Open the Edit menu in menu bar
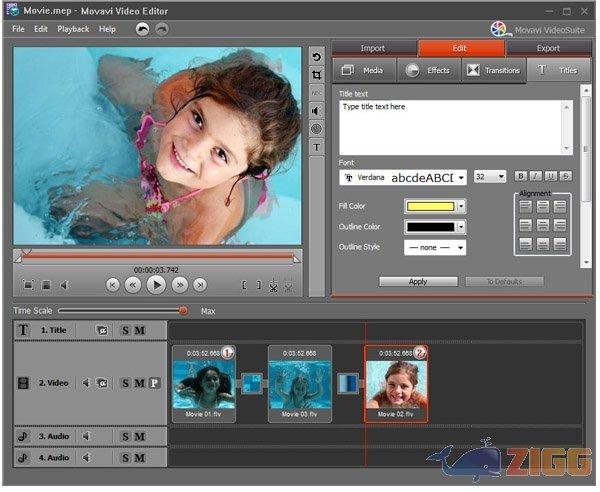Screen dimensions: 600x492 [x=41, y=29]
